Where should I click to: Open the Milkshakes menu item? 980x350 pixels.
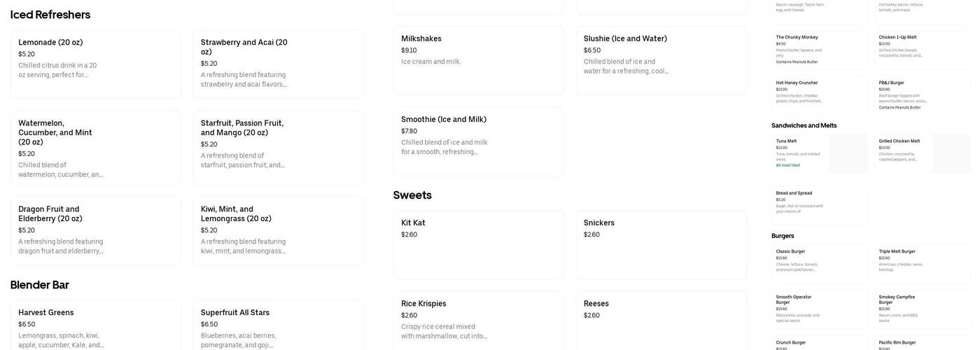[x=478, y=60]
